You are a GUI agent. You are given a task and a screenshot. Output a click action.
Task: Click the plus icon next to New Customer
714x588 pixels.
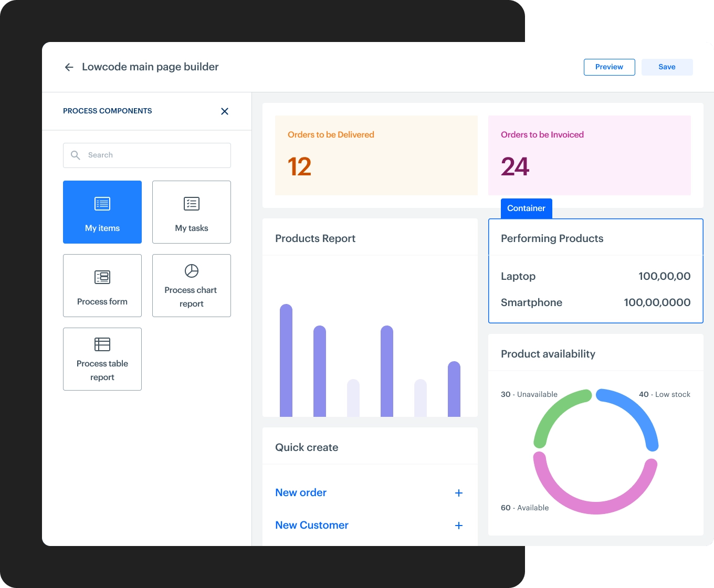458,526
